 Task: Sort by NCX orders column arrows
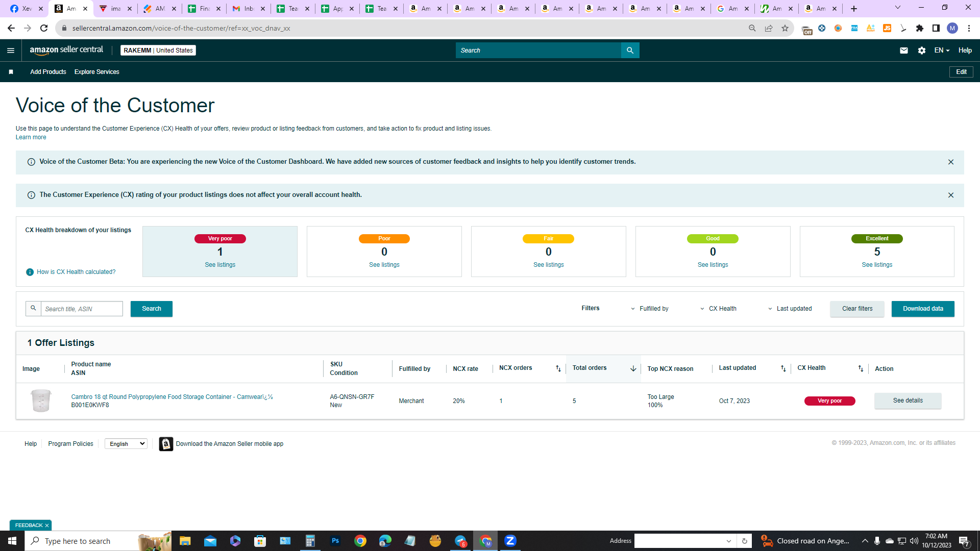click(558, 368)
